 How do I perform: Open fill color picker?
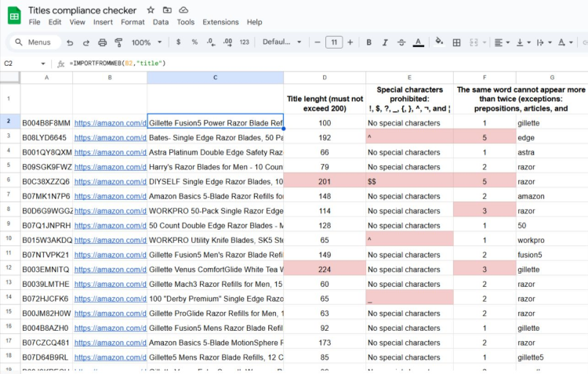(439, 42)
